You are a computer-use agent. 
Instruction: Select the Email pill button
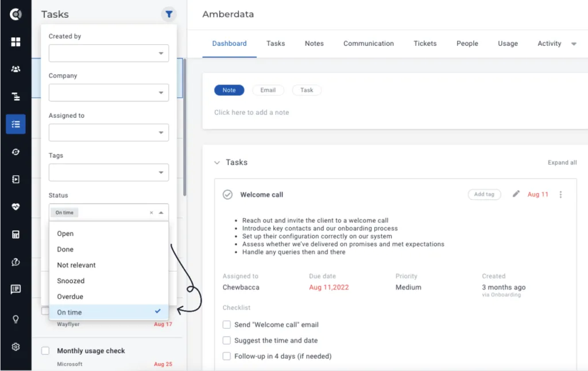(x=268, y=90)
